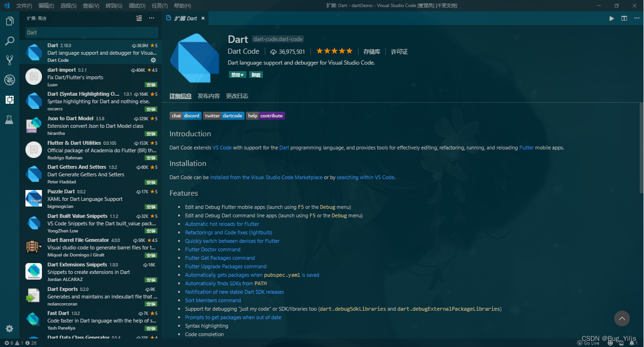Open installed from Visual Studio Code Marketplace link
Screen dimensions: 644x347
click(x=266, y=177)
